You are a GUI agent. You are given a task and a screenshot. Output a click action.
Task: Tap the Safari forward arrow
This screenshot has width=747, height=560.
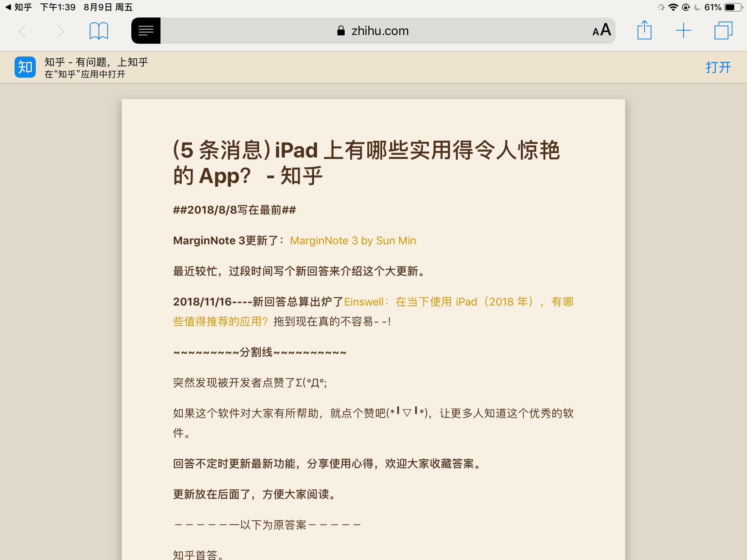point(61,31)
